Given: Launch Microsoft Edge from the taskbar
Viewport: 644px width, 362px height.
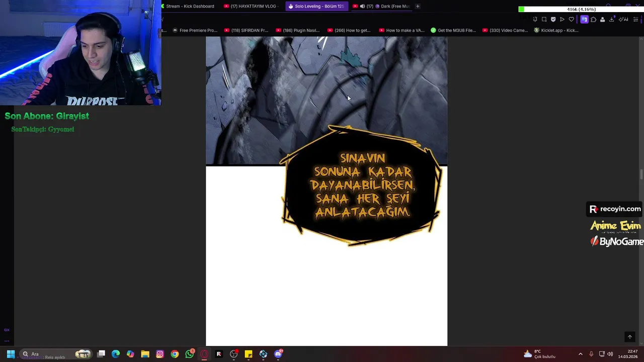Looking at the screenshot, I should (116, 354).
